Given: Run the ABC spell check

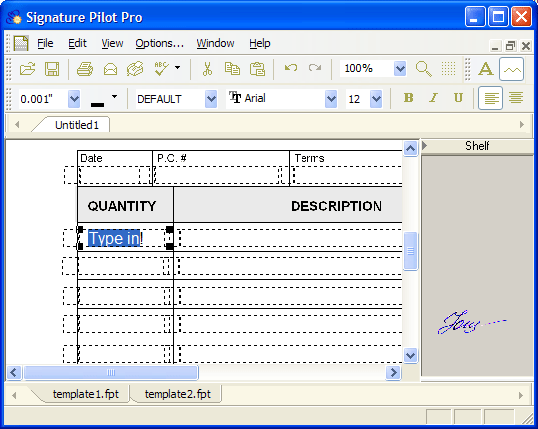Looking at the screenshot, I should (x=161, y=69).
